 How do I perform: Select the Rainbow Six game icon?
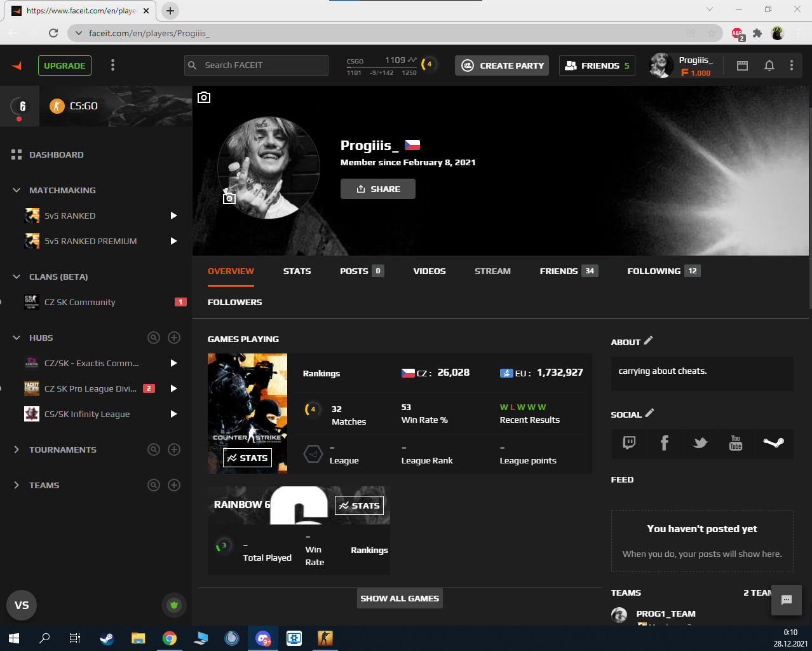point(20,107)
